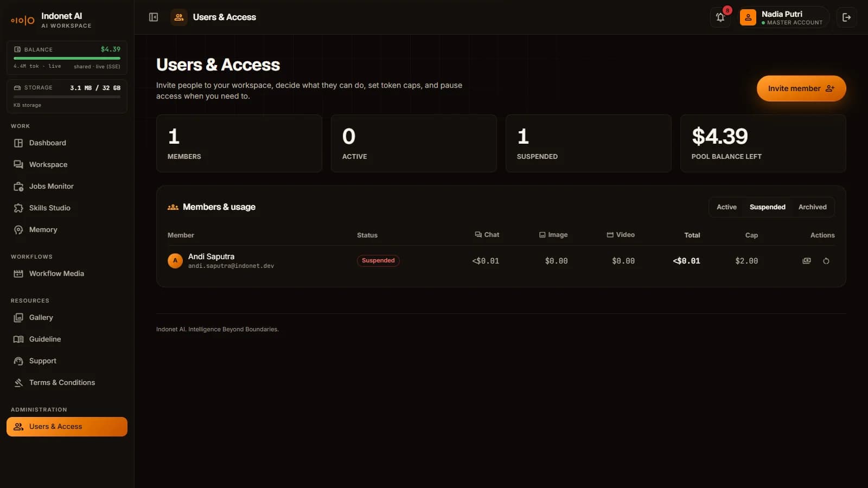The height and width of the screenshot is (488, 868).
Task: Switch to the Active members tab
Action: click(726, 207)
